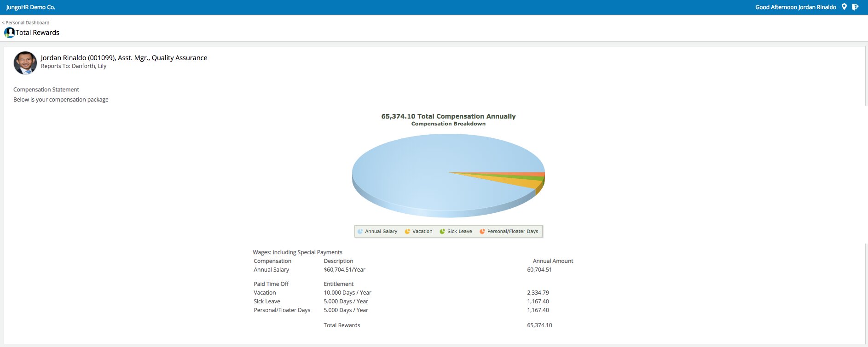
Task: Click the Annual Salary amount 60,704.51
Action: click(539, 270)
